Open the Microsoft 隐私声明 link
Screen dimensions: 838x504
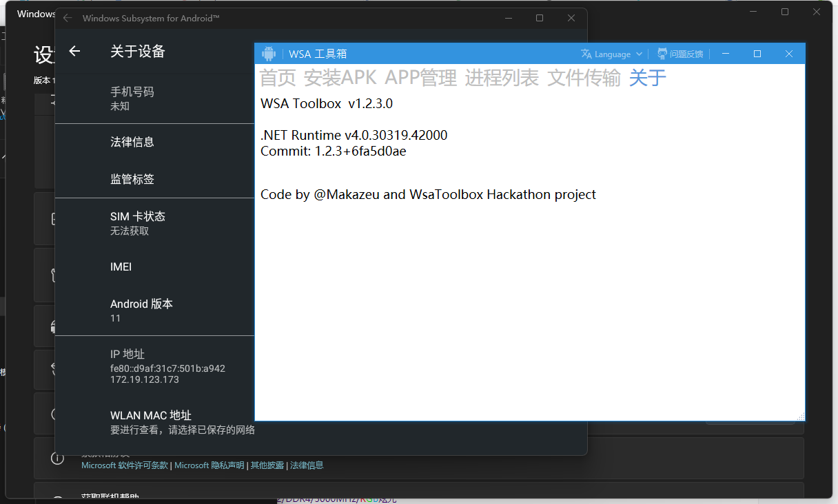(x=209, y=465)
